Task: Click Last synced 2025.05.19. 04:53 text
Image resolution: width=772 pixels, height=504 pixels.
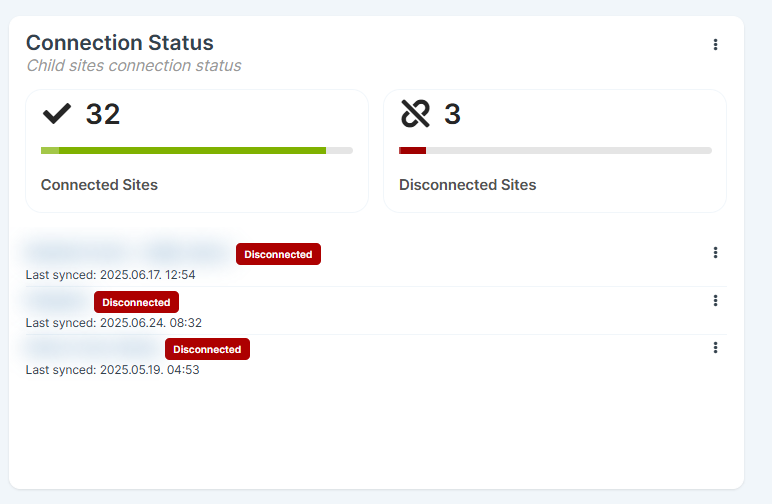Action: 112,370
